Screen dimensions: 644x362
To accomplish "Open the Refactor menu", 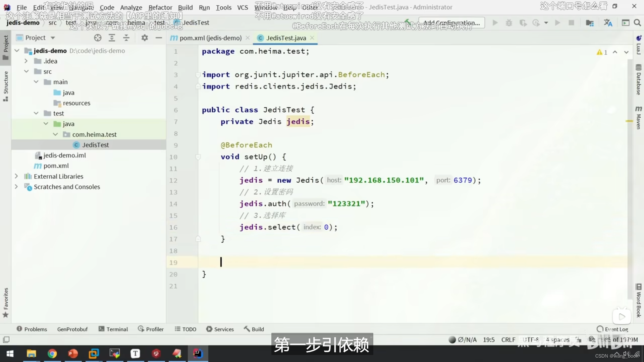I will coord(160,7).
